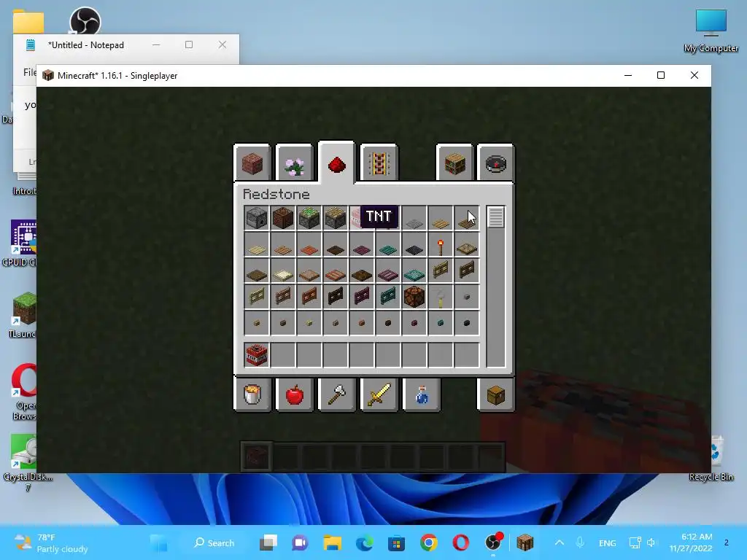The width and height of the screenshot is (747, 560).
Task: Pick up the stone button
Action: pyautogui.click(x=466, y=297)
